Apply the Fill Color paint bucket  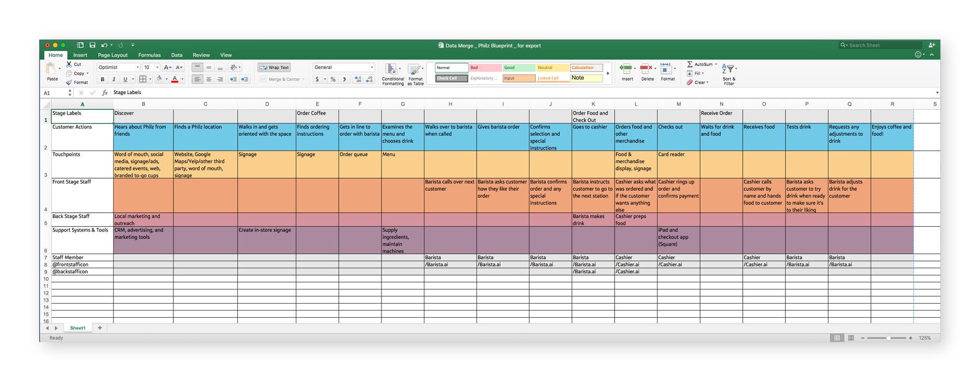point(159,79)
